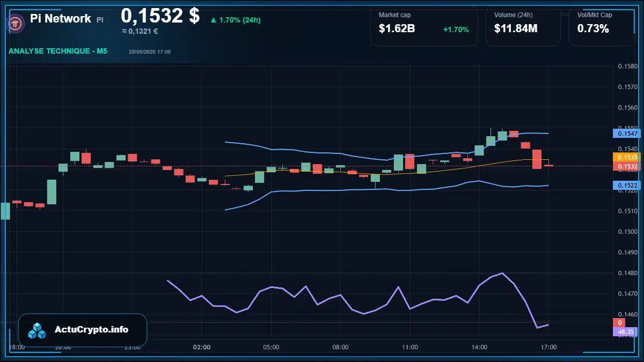Click the 0.1490 price axis label
The height and width of the screenshot is (362, 644).
click(627, 253)
